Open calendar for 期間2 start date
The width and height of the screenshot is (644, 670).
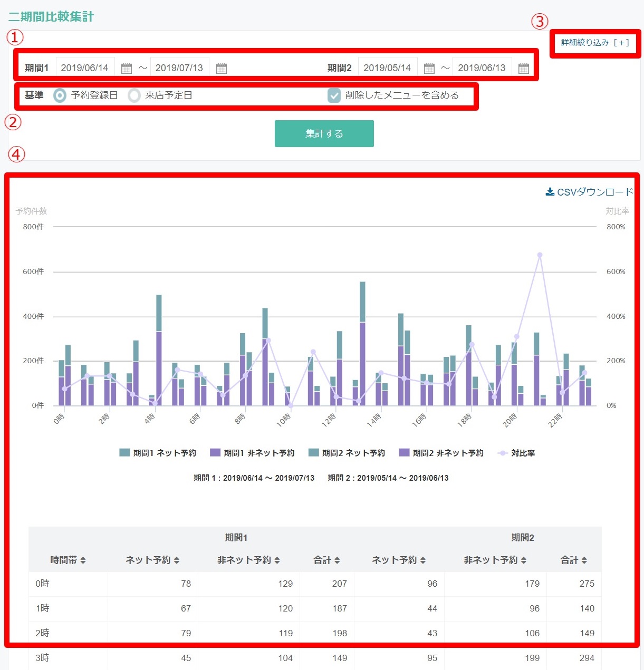[429, 68]
